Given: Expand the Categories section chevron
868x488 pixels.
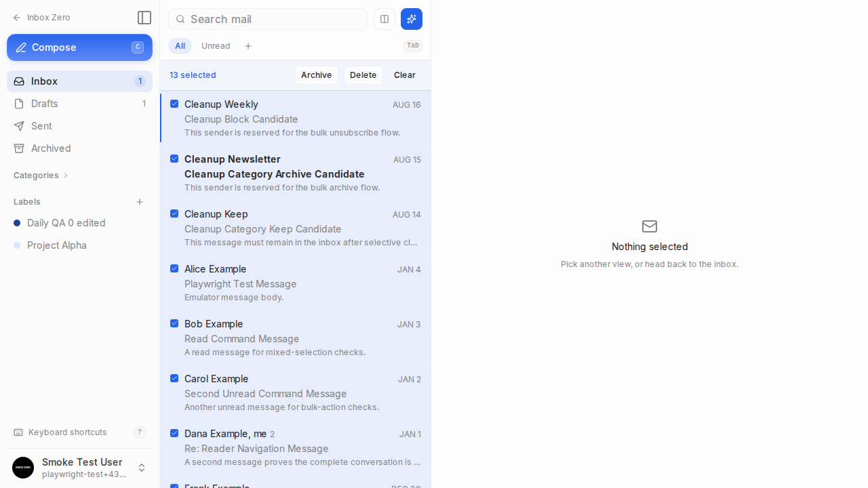Looking at the screenshot, I should 66,176.
